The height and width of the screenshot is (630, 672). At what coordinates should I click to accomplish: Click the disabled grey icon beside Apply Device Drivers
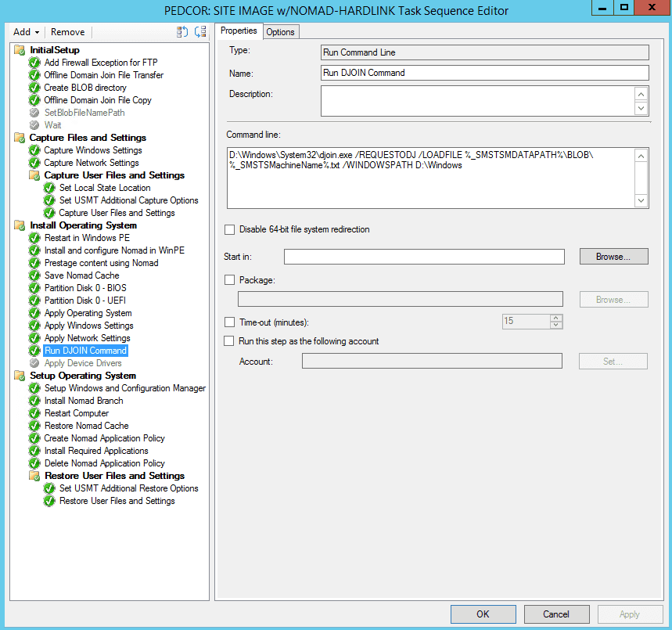(x=34, y=363)
